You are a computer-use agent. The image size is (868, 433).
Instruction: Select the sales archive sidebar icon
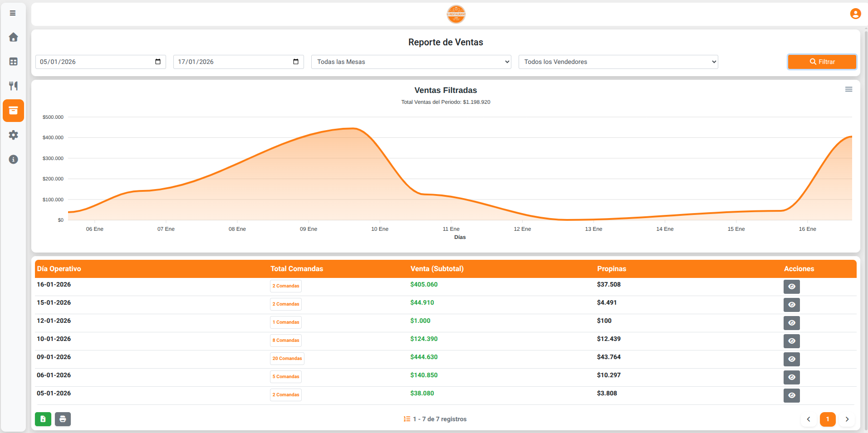coord(13,111)
